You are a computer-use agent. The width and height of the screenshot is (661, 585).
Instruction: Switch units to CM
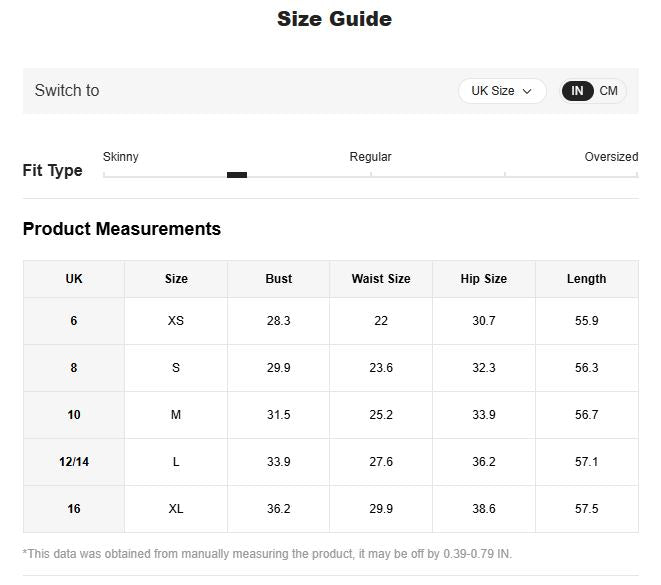[x=608, y=91]
